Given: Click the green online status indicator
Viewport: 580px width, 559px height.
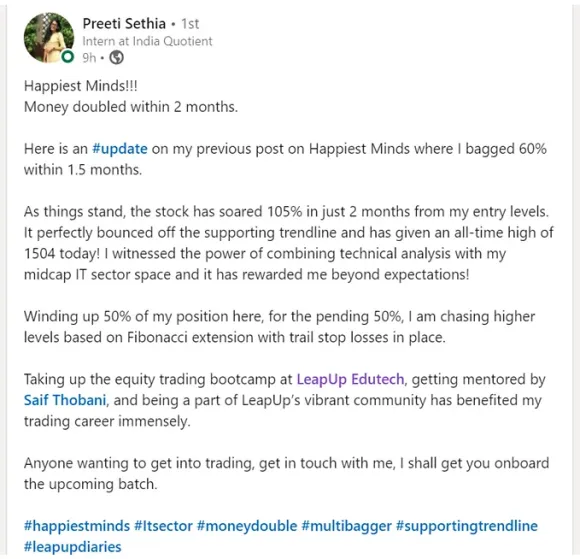Looking at the screenshot, I should [x=68, y=57].
